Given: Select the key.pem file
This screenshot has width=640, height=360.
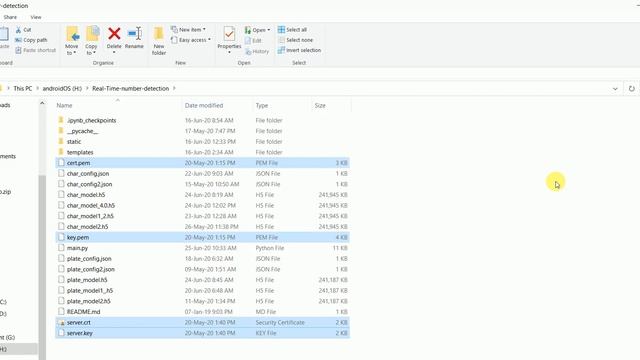Looking at the screenshot, I should tap(202, 237).
